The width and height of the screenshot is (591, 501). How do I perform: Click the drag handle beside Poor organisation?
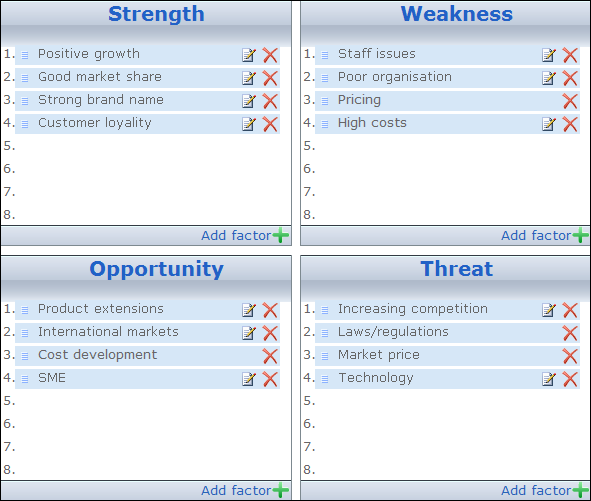(325, 78)
